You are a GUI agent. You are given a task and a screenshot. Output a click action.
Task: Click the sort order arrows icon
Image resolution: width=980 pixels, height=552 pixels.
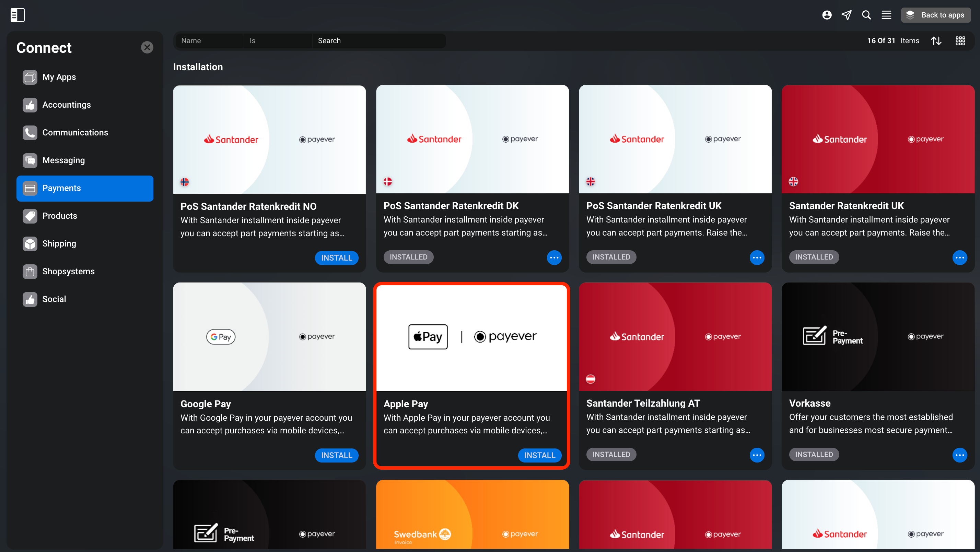(x=936, y=41)
